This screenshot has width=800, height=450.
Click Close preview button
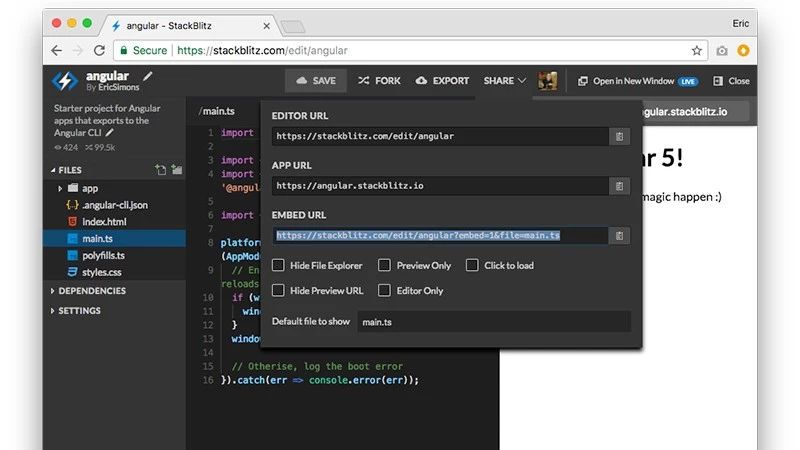click(731, 81)
